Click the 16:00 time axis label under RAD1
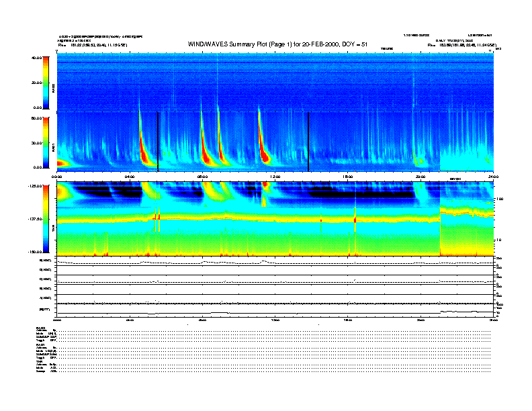This screenshot has width=532, height=411. click(x=348, y=177)
